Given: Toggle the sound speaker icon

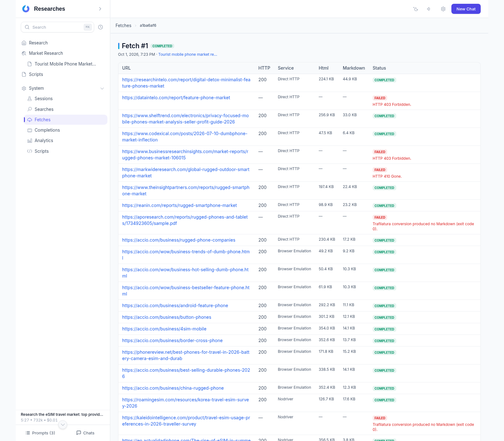Looking at the screenshot, I should point(429,9).
